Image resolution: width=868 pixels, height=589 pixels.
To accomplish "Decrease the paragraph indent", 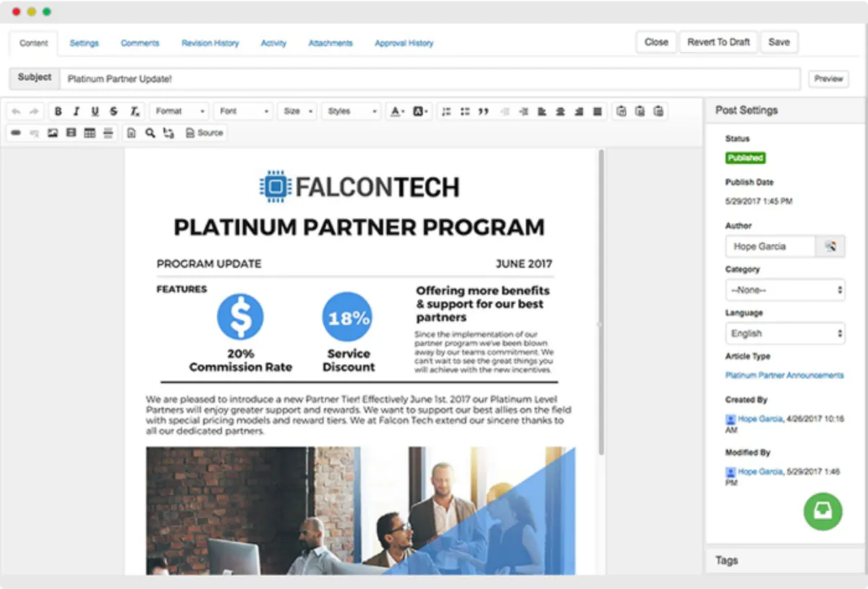I will click(505, 111).
